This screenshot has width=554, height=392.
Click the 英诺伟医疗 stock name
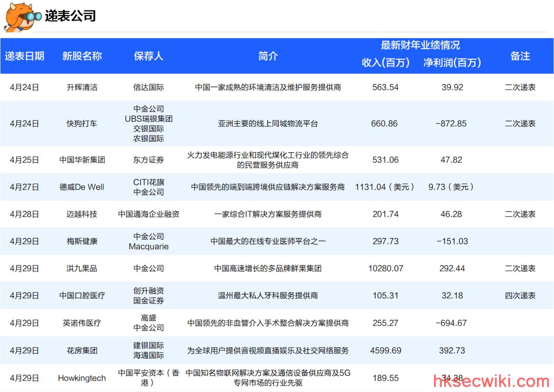point(82,323)
